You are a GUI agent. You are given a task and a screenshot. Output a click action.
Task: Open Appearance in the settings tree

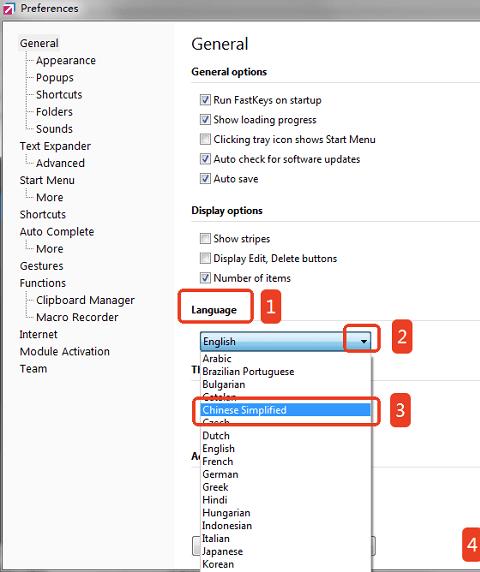(66, 60)
